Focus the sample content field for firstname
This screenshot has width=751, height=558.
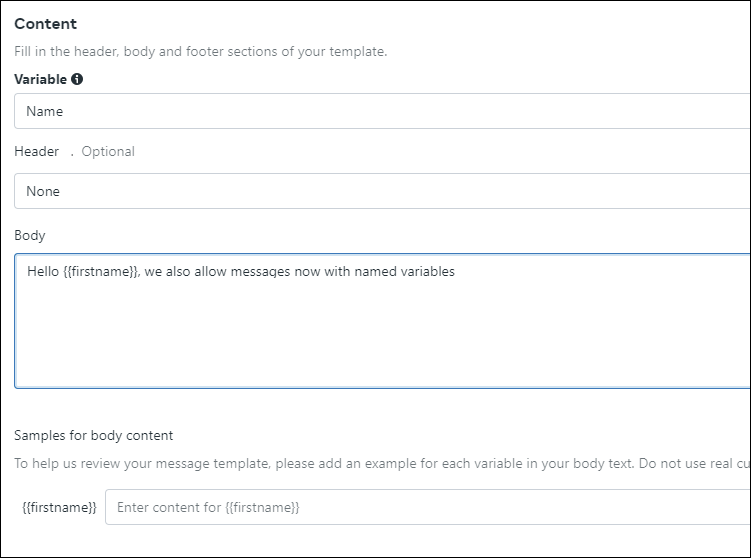[425, 507]
